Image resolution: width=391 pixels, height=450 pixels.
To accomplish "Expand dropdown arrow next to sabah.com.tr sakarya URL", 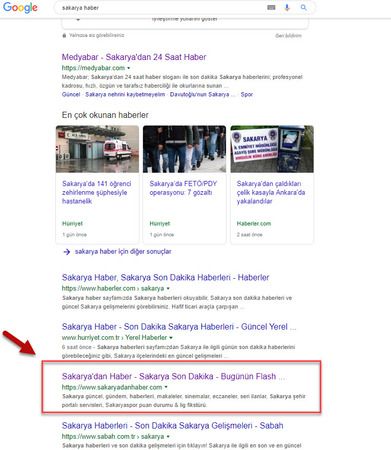I will pyautogui.click(x=168, y=437).
